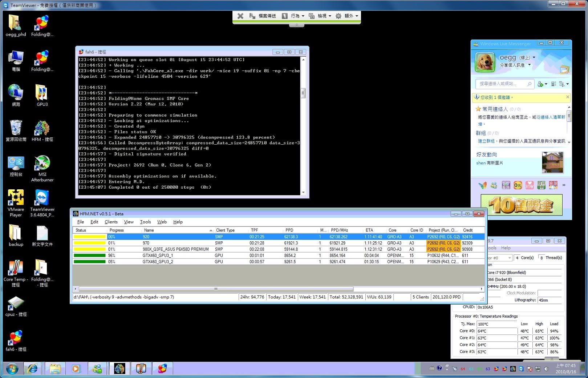The width and height of the screenshot is (588, 378).
Task: Click the add contact icon in Messenger
Action: coord(540,84)
